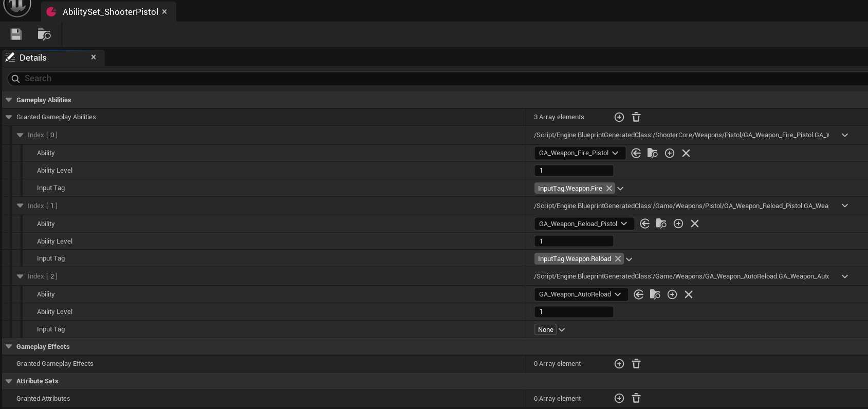
Task: Create new blueprint for GA_Weapon_Reload_Pistol ability slot
Action: [x=678, y=224]
